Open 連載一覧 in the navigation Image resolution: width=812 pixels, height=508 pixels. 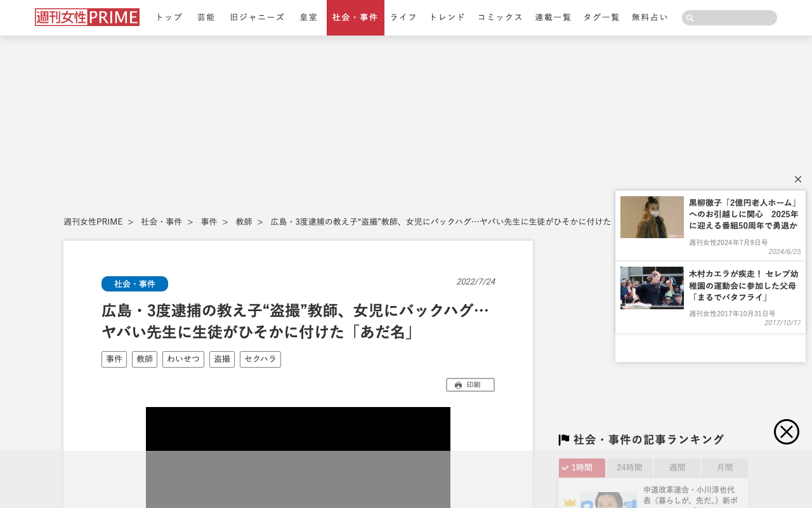coord(553,18)
